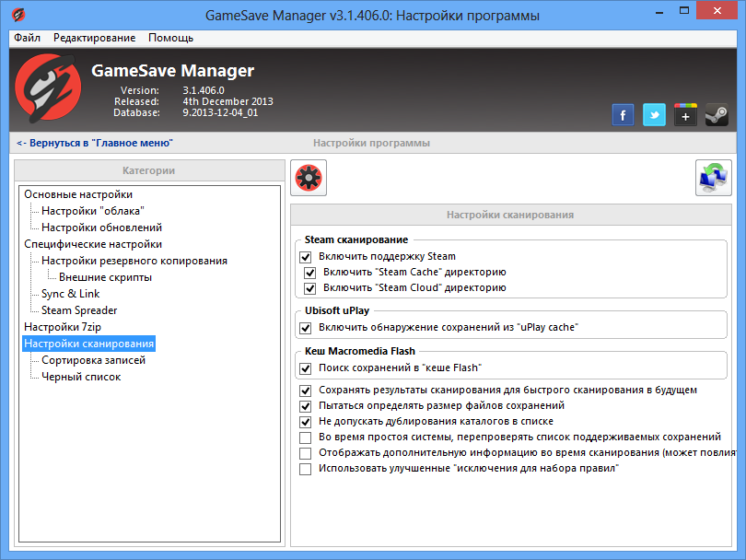Screen dimensions: 746x560
Task: Click the red gear settings icon
Action: (x=309, y=178)
